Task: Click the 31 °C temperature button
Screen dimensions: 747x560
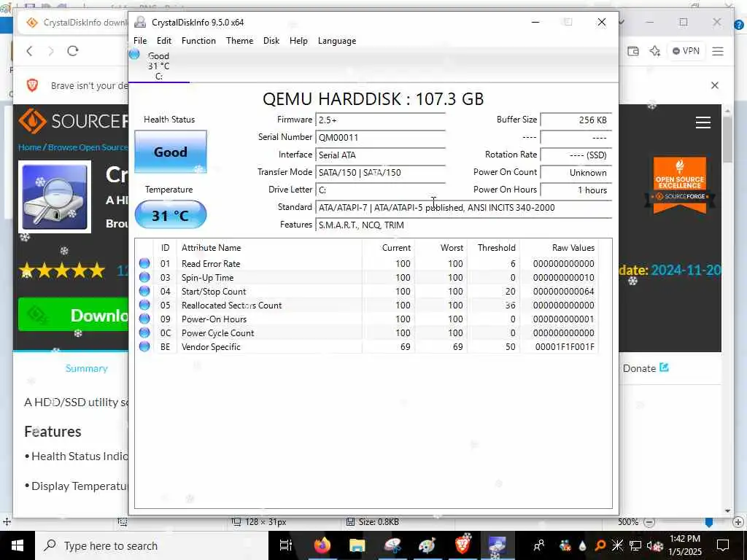Action: [x=171, y=215]
